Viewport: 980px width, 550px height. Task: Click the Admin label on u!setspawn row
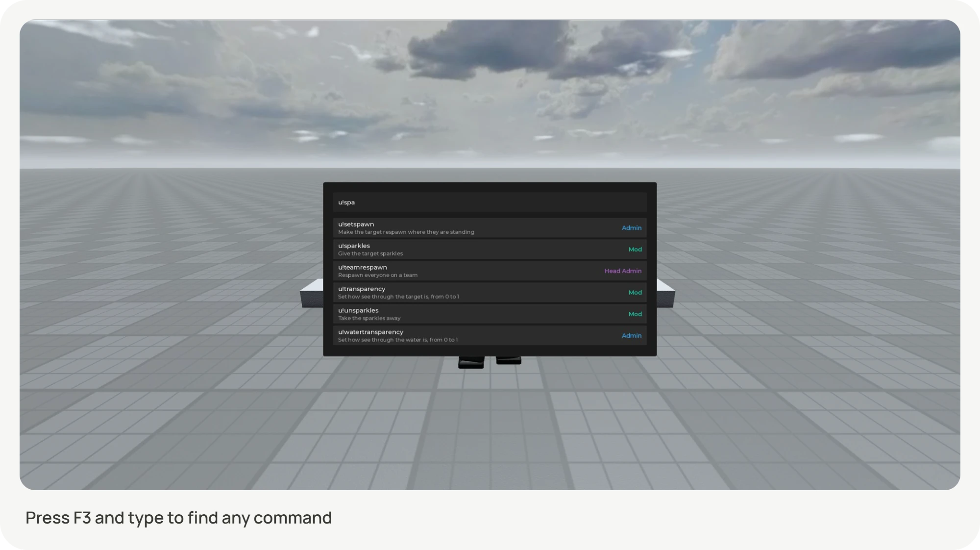(x=632, y=228)
